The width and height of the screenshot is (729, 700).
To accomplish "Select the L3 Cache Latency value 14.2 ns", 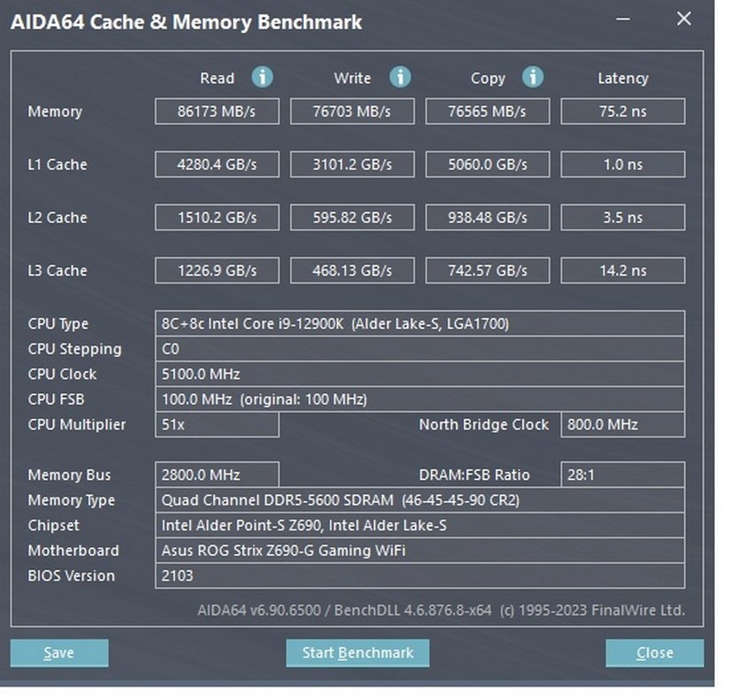I will click(623, 270).
